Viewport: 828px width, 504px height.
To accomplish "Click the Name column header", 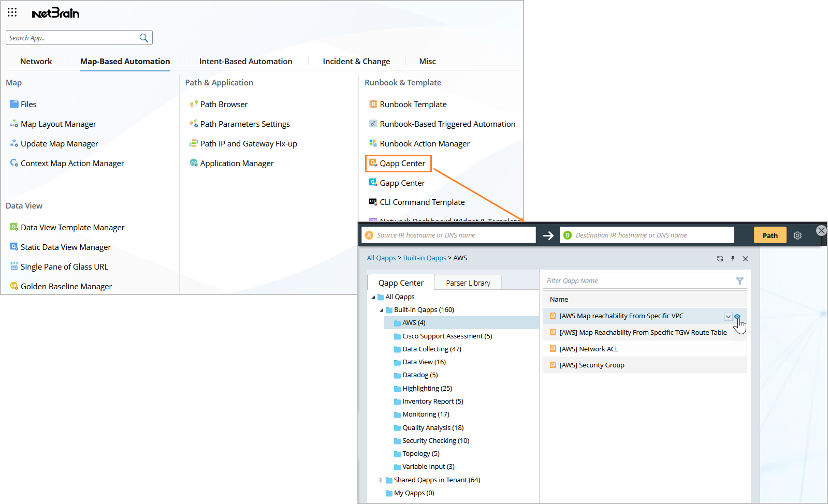I will [645, 299].
